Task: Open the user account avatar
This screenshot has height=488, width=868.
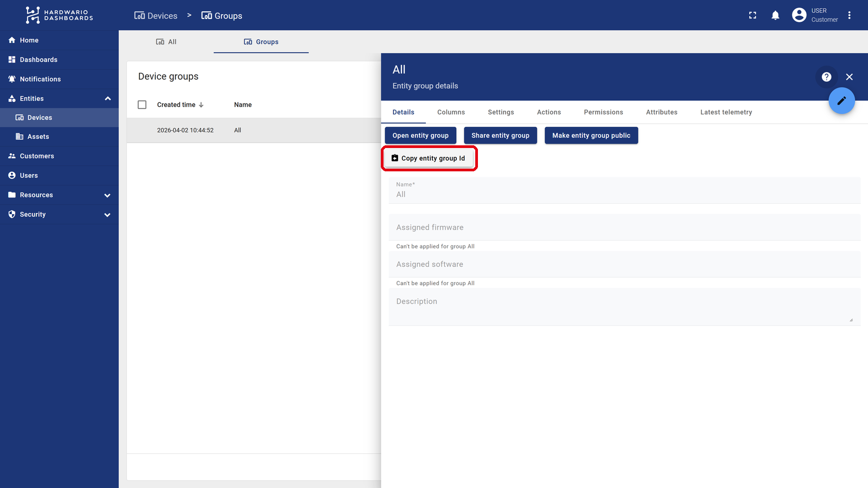Action: 799,15
